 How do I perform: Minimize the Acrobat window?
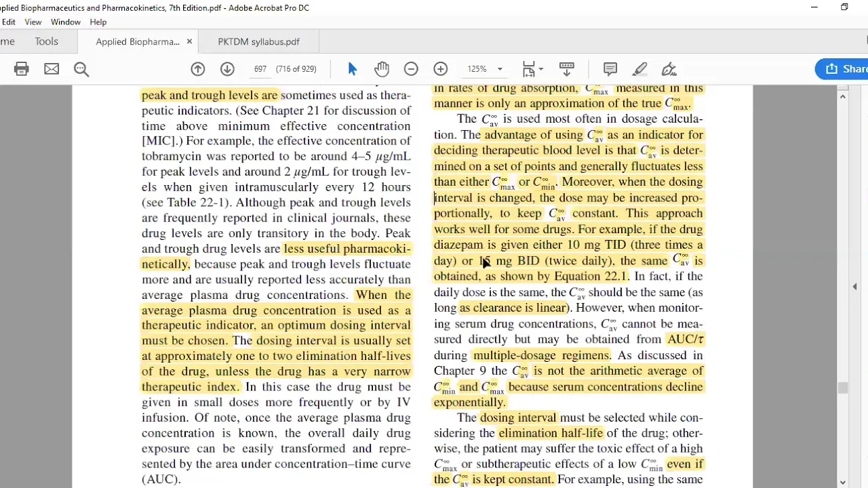pos(814,7)
